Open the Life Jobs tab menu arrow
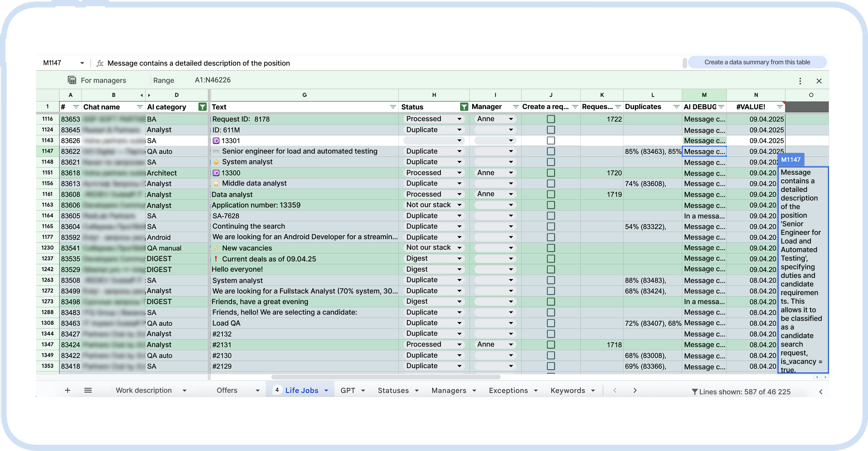868x451 pixels. (x=326, y=391)
